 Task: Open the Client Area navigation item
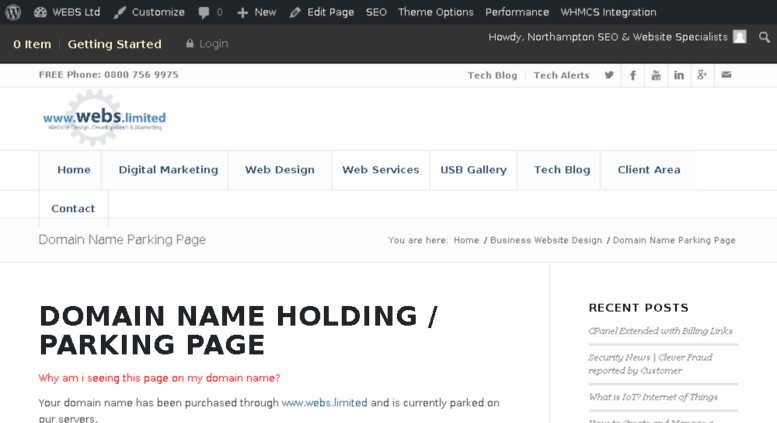(649, 170)
